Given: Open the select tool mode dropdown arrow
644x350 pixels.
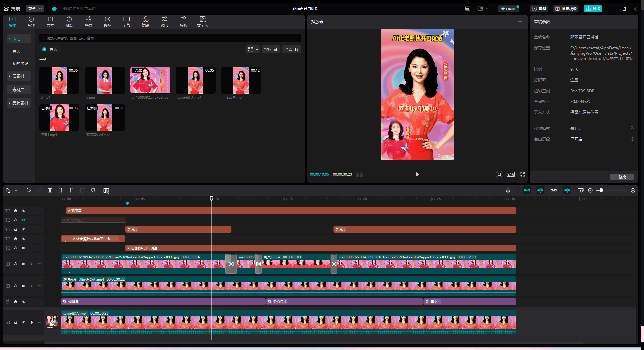Looking at the screenshot, I should (x=16, y=191).
